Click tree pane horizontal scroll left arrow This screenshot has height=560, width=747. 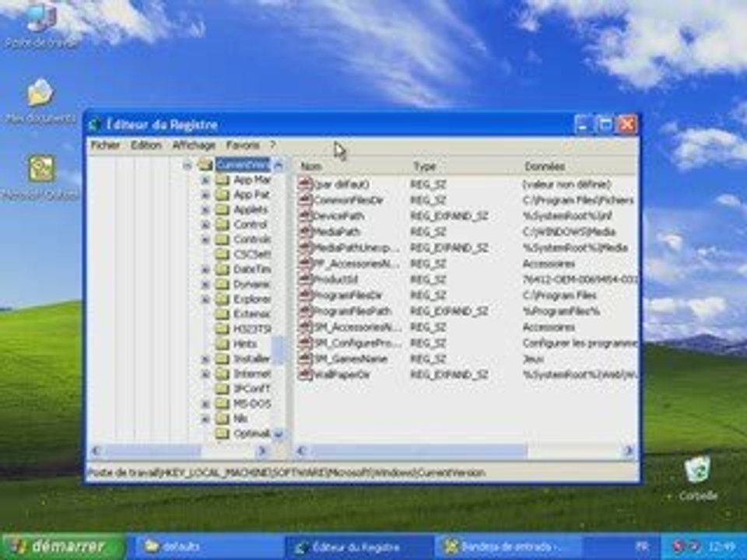click(x=96, y=450)
